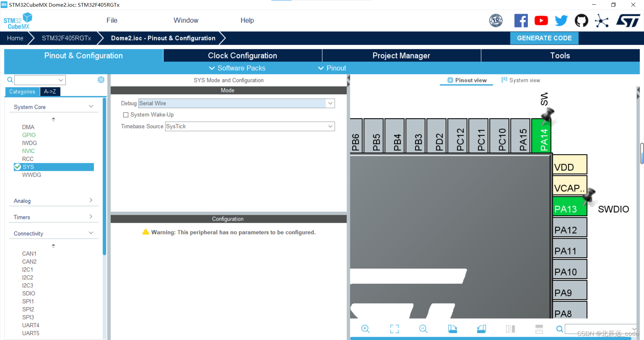The image size is (644, 340).
Task: Click the STM32CubeMX logo
Action: [18, 21]
